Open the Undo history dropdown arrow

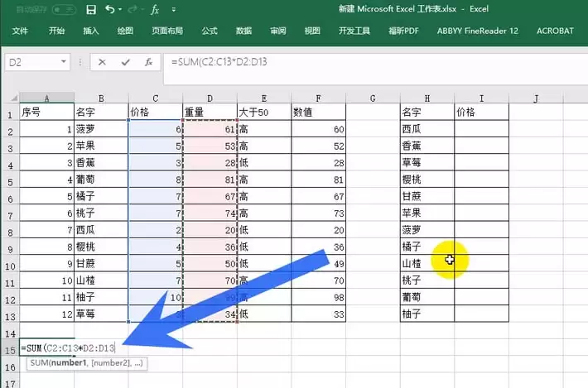(120, 9)
